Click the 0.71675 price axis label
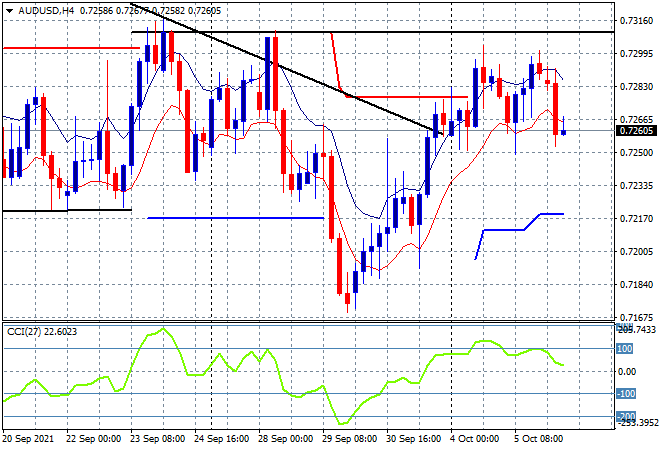 tap(637, 317)
